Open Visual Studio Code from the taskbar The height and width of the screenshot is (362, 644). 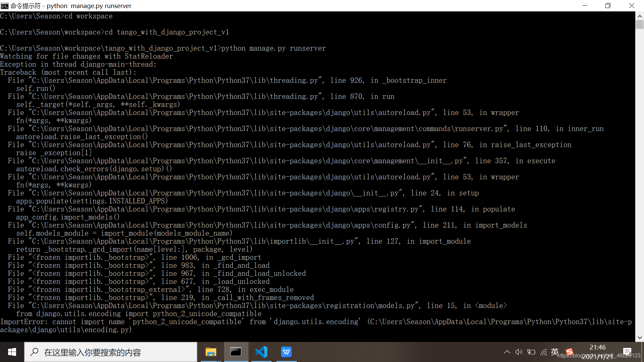[x=261, y=352]
